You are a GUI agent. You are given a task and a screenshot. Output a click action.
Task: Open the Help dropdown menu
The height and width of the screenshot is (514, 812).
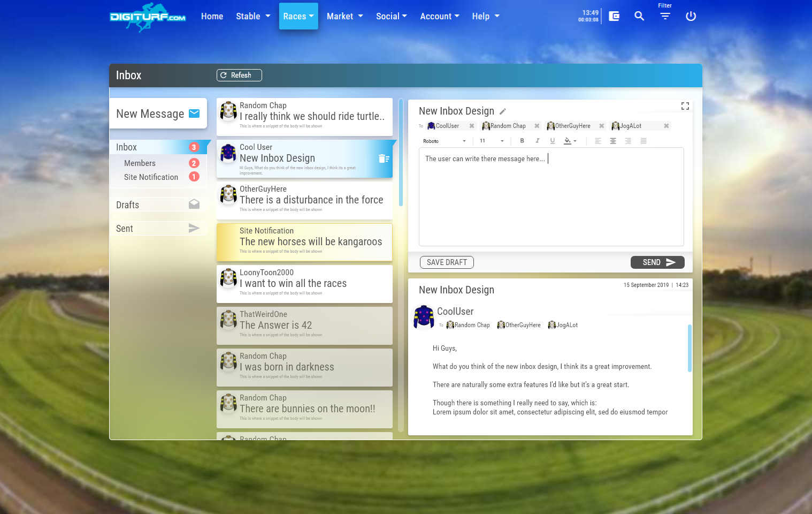tap(486, 16)
